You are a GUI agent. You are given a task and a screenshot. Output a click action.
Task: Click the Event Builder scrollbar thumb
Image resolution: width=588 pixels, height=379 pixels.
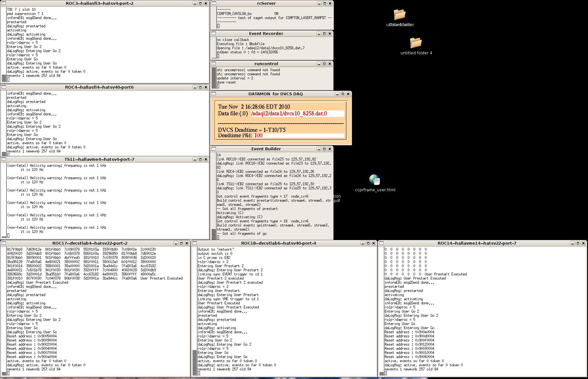click(x=214, y=234)
